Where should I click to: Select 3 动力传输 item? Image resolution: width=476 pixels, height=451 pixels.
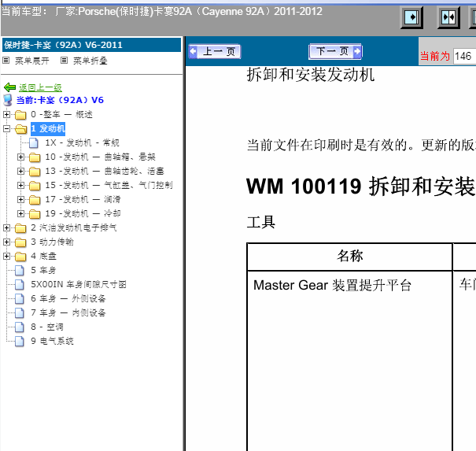coord(52,242)
